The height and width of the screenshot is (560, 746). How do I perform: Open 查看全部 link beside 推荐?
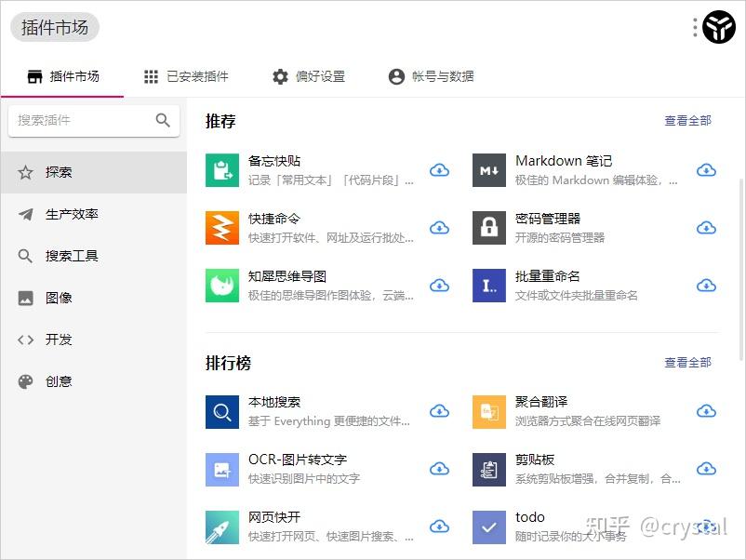click(687, 121)
